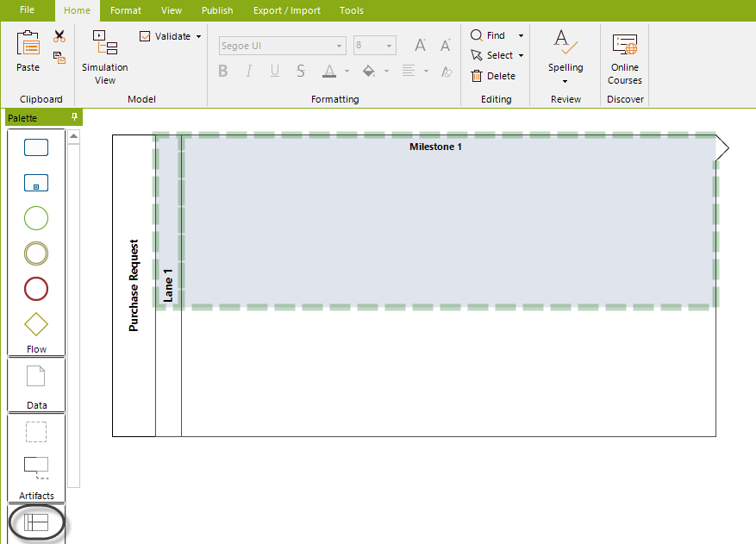Switch to the Format tab
The image size is (756, 544).
[126, 10]
